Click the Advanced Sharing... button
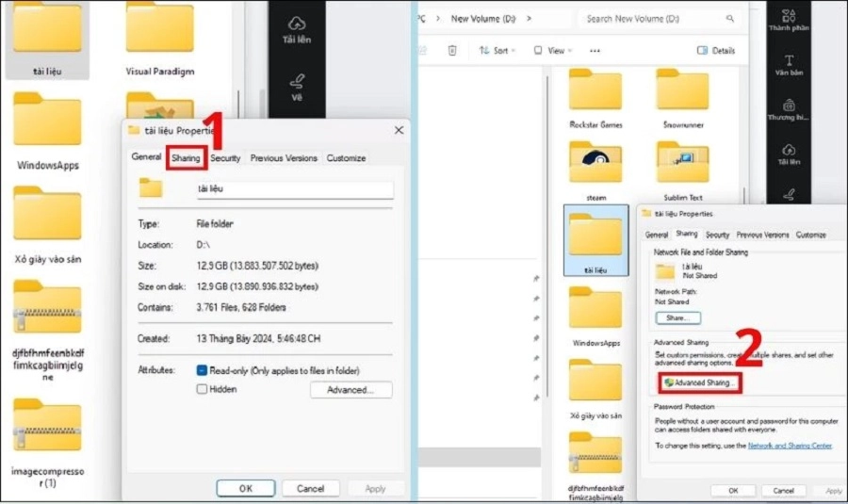The width and height of the screenshot is (848, 504). [699, 383]
